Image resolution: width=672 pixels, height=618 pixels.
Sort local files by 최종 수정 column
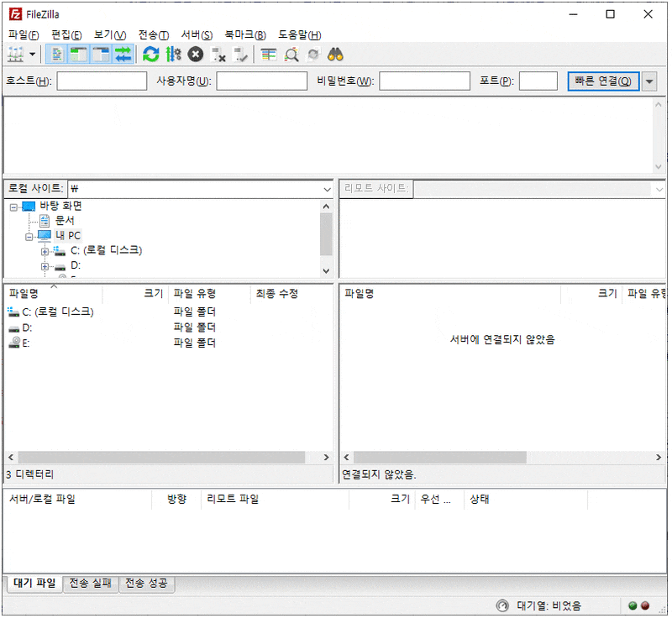click(x=291, y=294)
